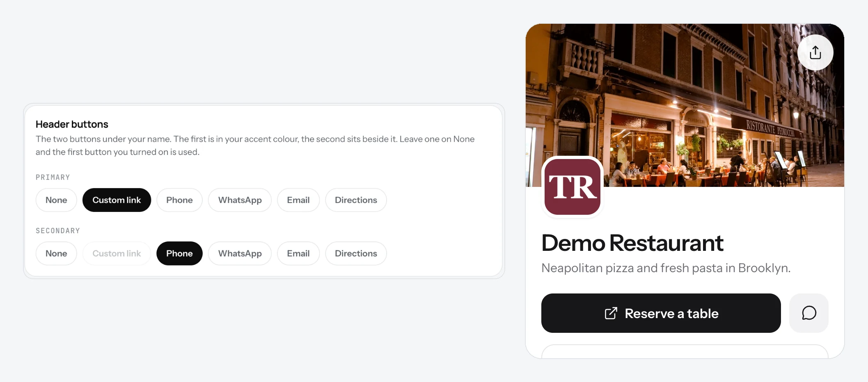Click the share icon on cover photo
868x382 pixels.
click(x=815, y=52)
